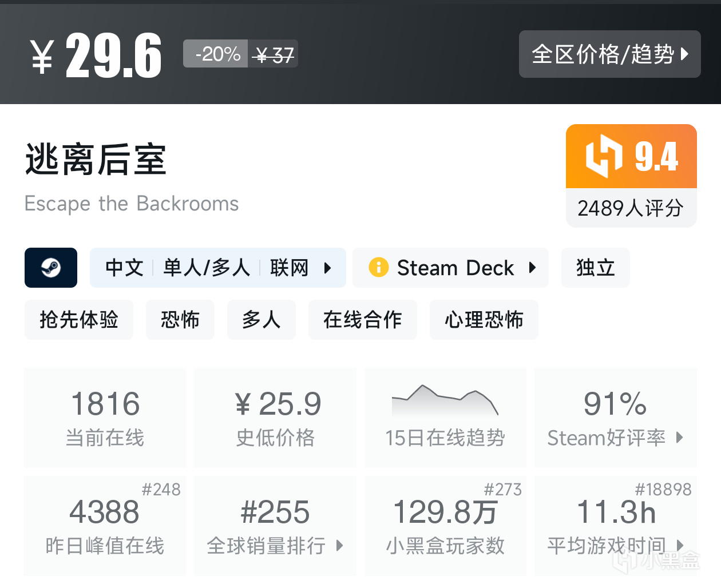
Task: Expand the 中文 单人/多人 联网 info arrow
Action: click(x=327, y=268)
